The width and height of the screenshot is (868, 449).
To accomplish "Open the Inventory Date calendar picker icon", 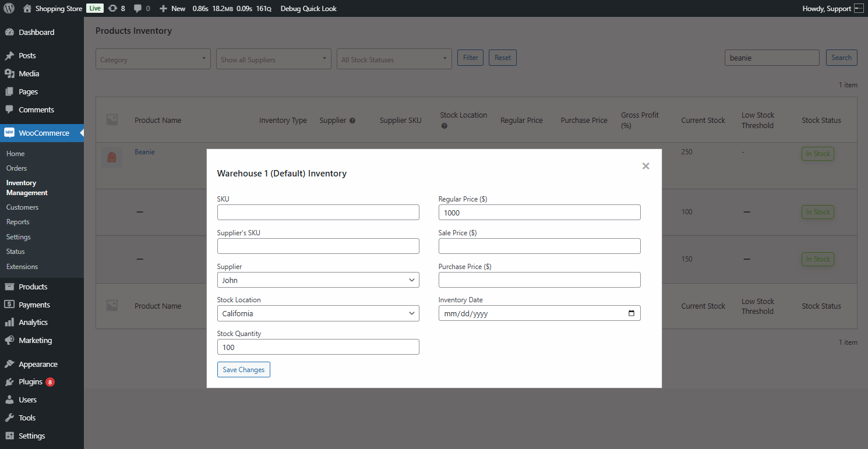I will tap(631, 313).
